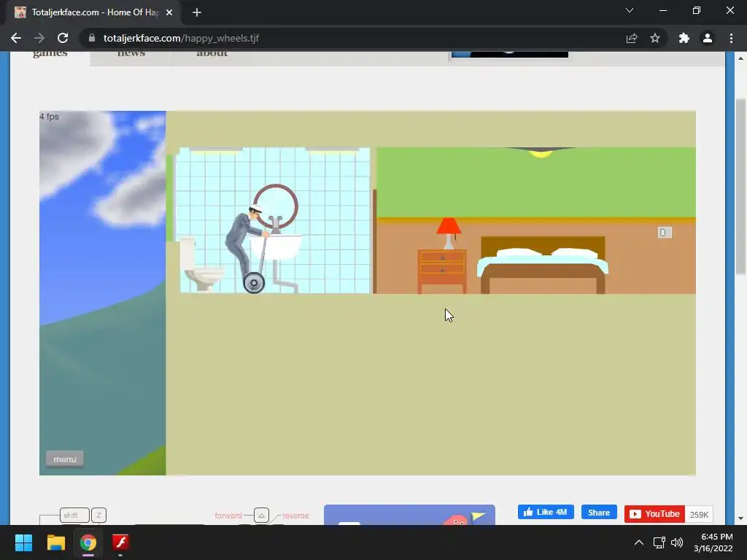Click the page scrollbar thumb
The image size is (747, 560).
coord(740,187)
